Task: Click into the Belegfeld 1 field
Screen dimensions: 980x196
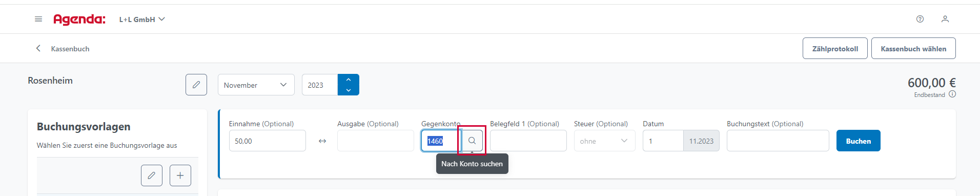Action: [528, 141]
